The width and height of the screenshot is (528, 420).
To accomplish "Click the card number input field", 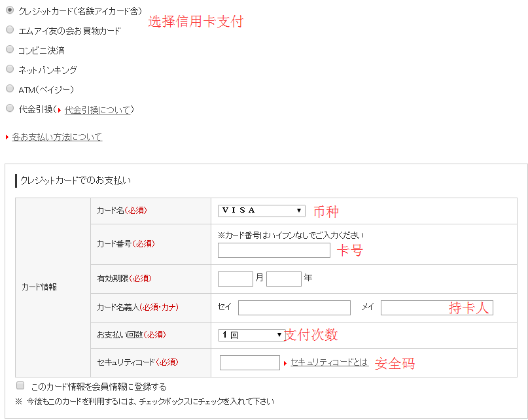I will [273, 251].
